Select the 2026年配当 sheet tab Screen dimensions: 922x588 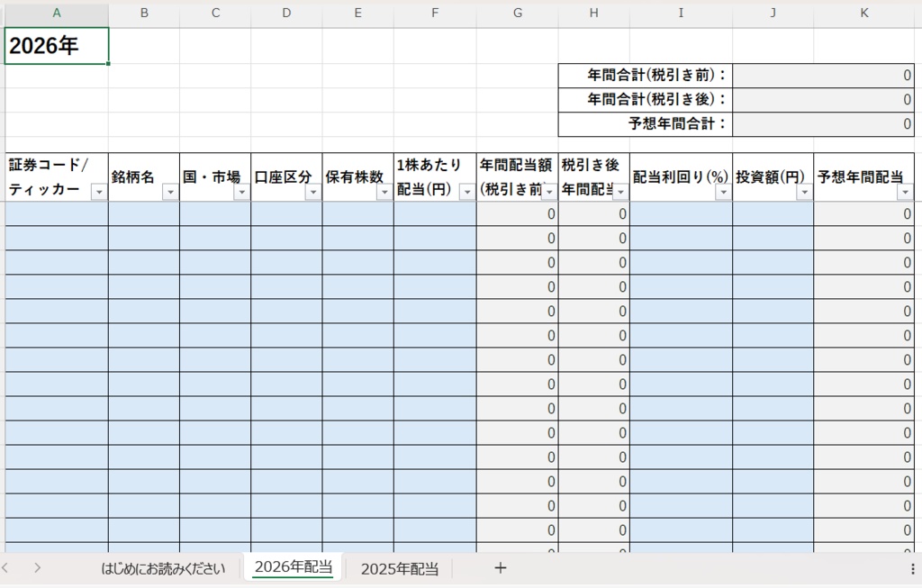tap(294, 567)
